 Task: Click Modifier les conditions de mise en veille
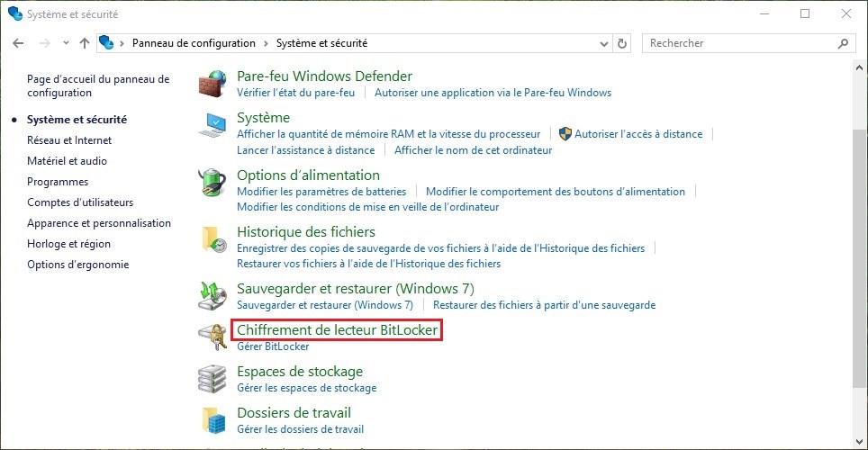tap(368, 207)
